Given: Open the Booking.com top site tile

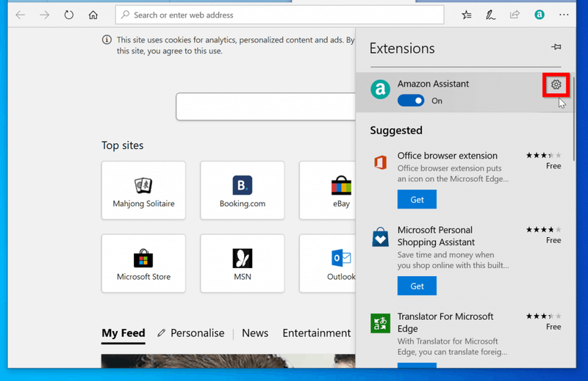Looking at the screenshot, I should tap(243, 190).
